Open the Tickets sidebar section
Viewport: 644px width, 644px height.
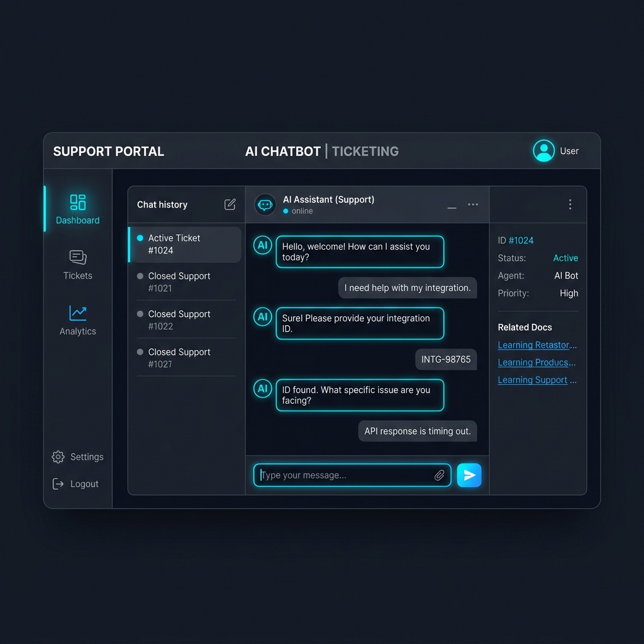click(x=77, y=265)
